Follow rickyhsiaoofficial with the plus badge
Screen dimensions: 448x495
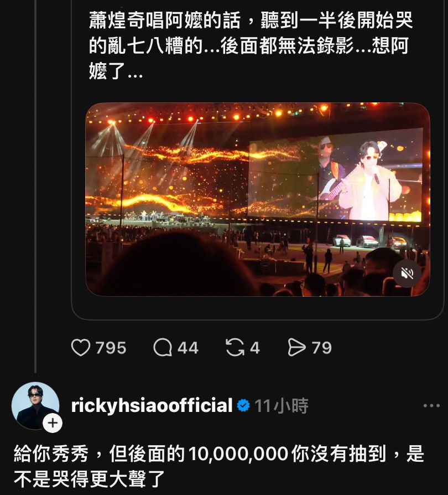click(53, 422)
